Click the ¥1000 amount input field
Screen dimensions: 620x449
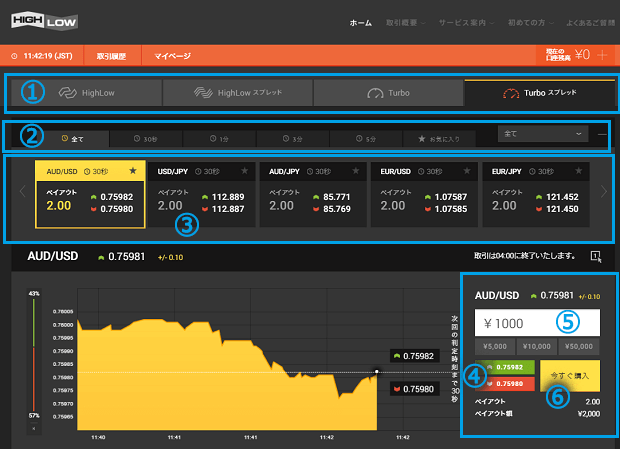537,323
